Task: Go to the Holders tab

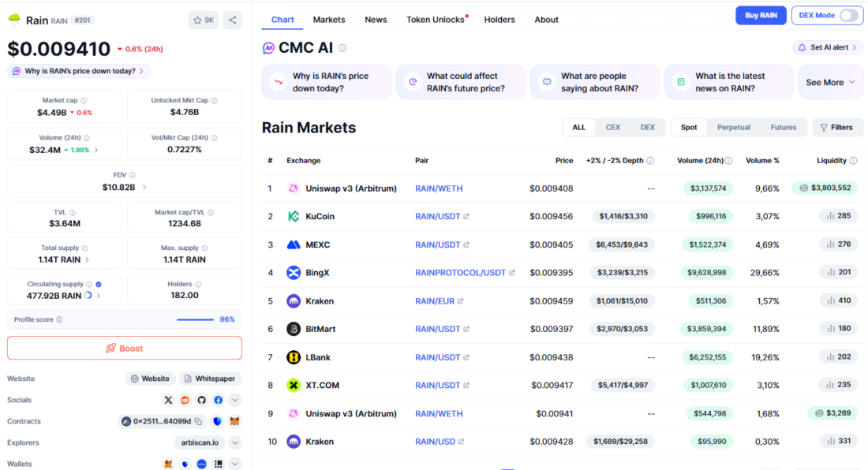Action: coord(499,20)
